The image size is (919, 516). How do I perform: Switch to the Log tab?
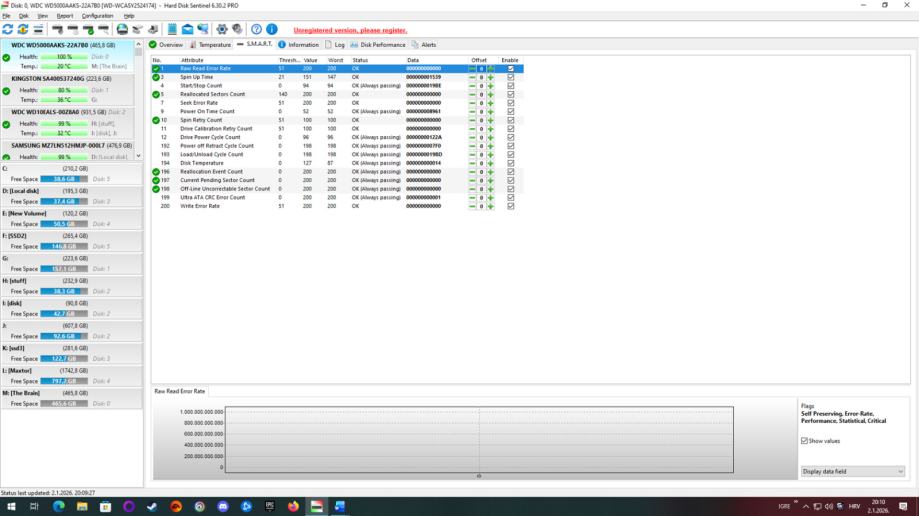[x=335, y=45]
